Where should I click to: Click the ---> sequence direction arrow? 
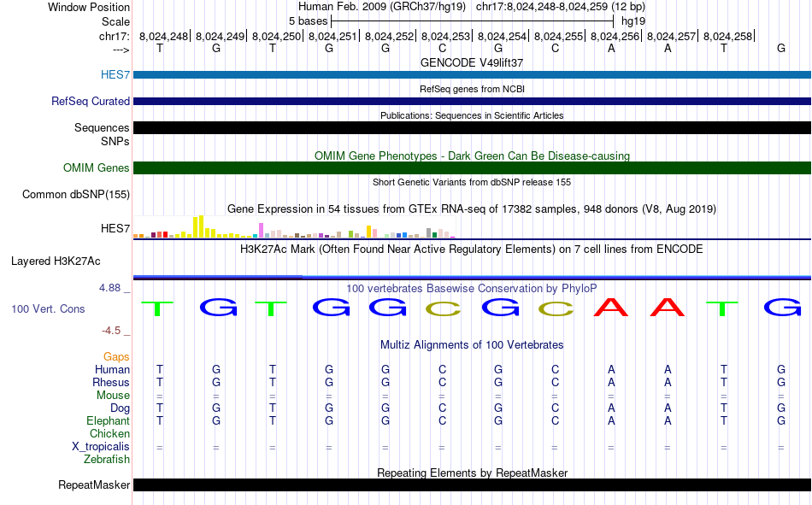[121, 50]
